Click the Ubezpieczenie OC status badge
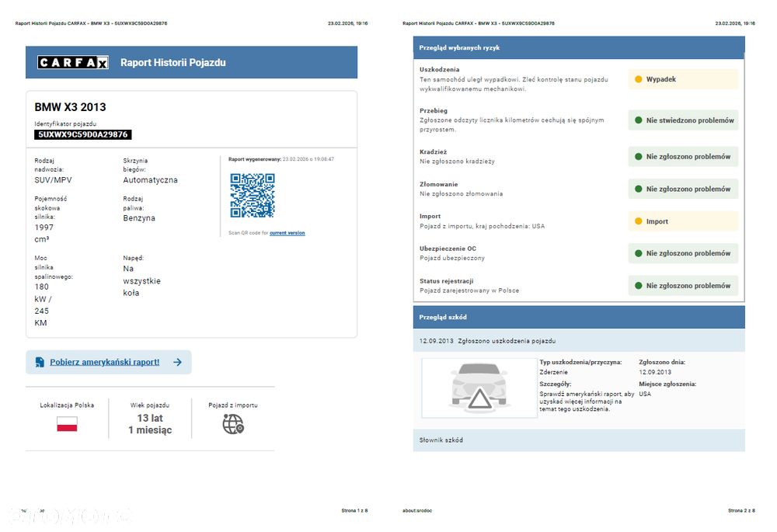 click(683, 253)
